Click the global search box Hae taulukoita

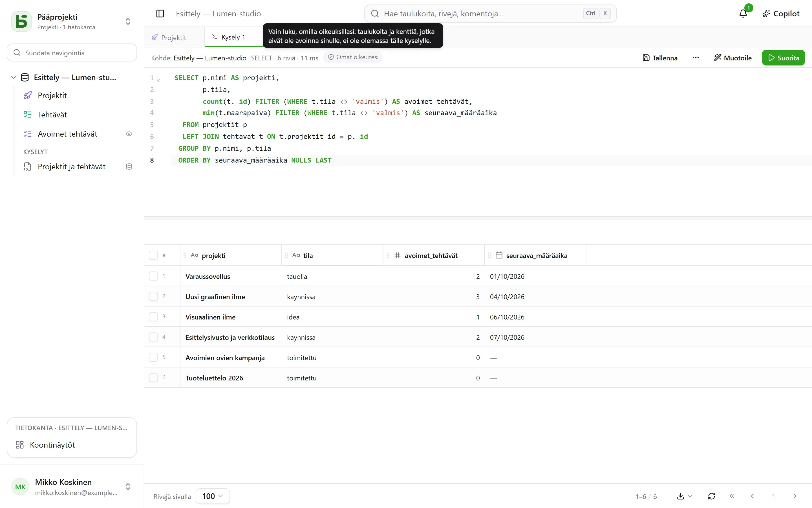click(490, 14)
